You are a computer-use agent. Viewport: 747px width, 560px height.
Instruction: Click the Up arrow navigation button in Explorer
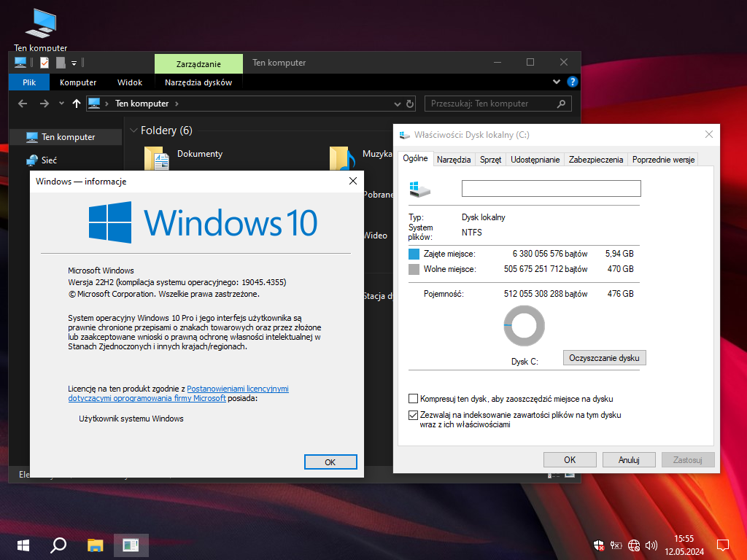point(77,104)
